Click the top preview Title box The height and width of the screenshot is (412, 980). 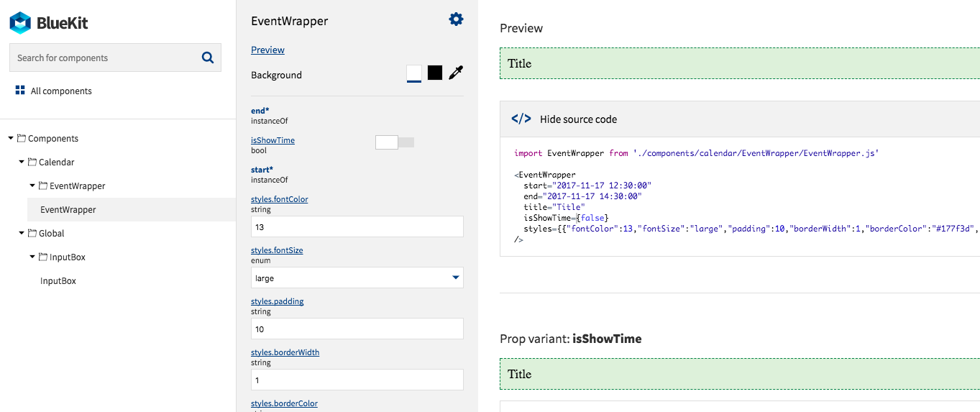740,63
